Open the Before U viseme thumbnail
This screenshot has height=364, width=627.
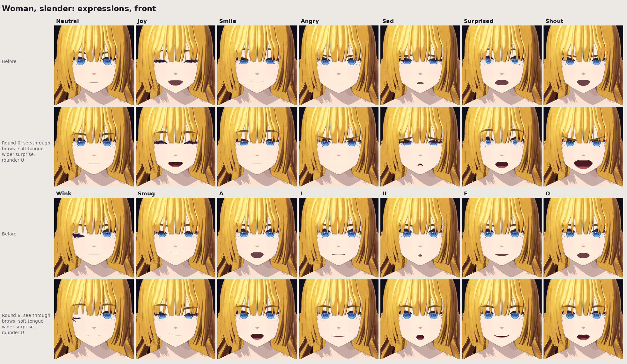(420, 238)
